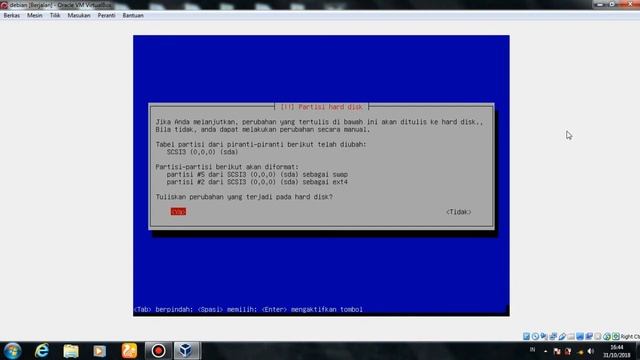Click VirtualBox network adapter status icon

553,336
